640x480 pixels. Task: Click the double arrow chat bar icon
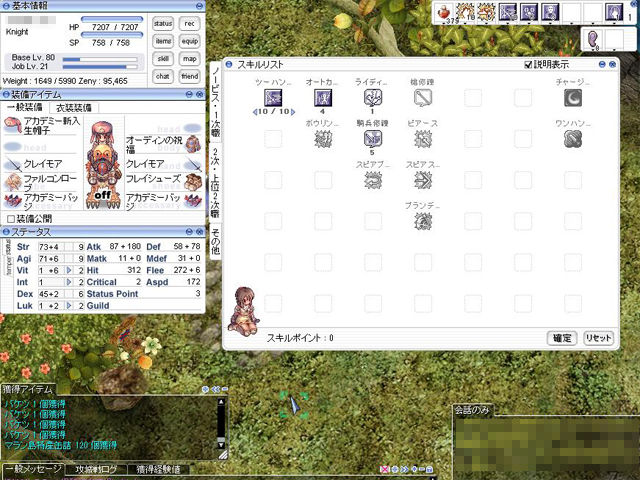[x=404, y=469]
